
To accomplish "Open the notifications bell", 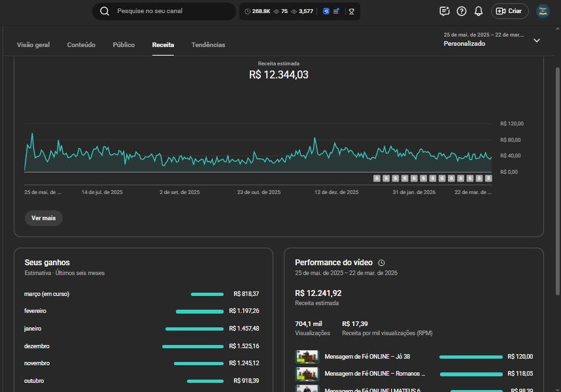I will [x=479, y=11].
